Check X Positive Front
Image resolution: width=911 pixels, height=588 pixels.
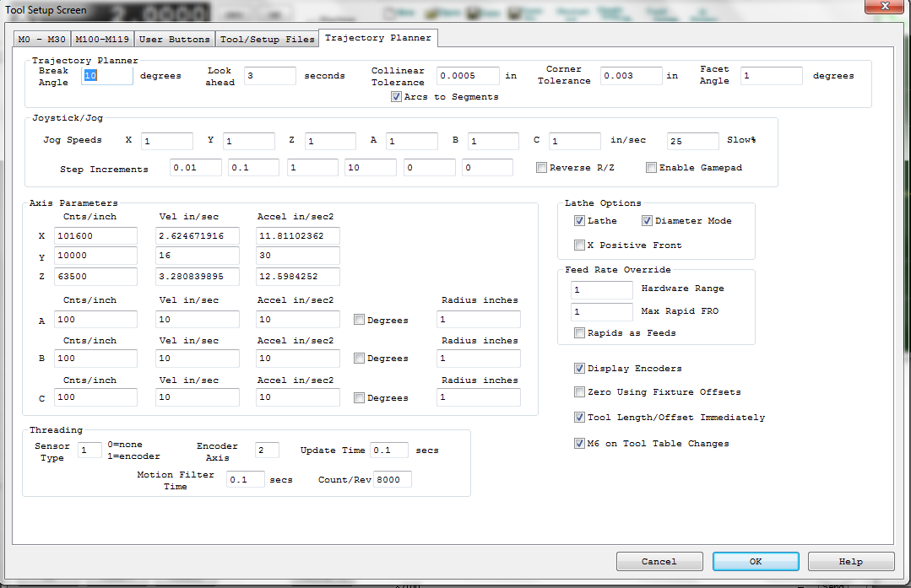click(x=579, y=245)
